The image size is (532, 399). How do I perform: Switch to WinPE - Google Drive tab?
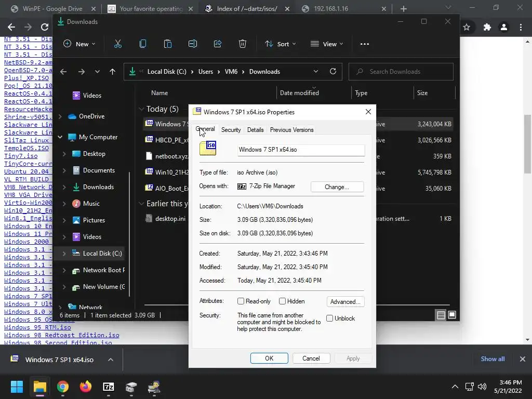click(52, 9)
